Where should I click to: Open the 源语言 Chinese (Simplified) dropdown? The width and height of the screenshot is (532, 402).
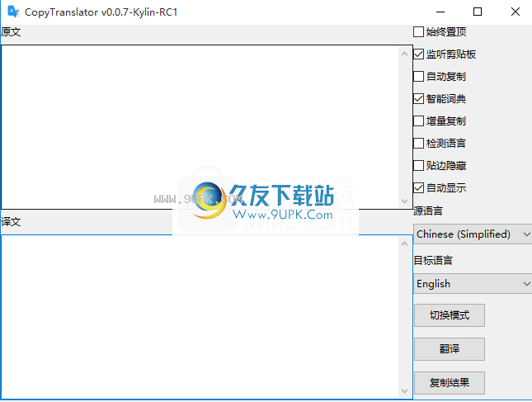coord(473,234)
